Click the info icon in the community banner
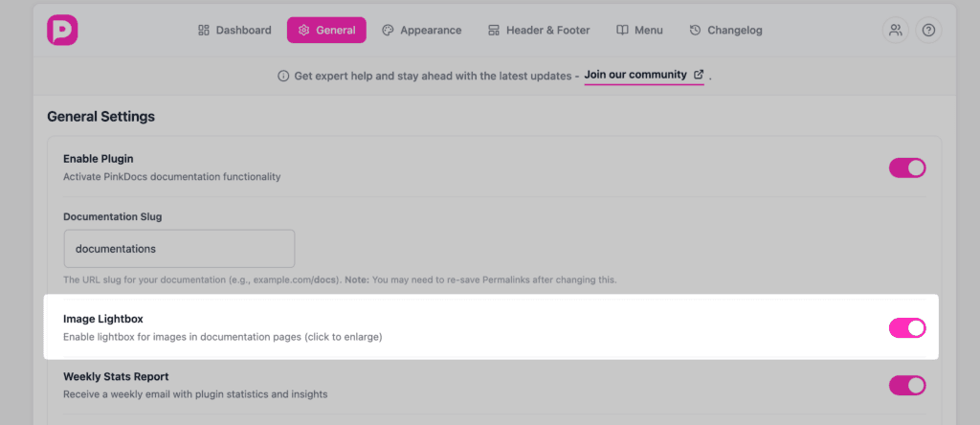The width and height of the screenshot is (980, 425). click(x=283, y=76)
